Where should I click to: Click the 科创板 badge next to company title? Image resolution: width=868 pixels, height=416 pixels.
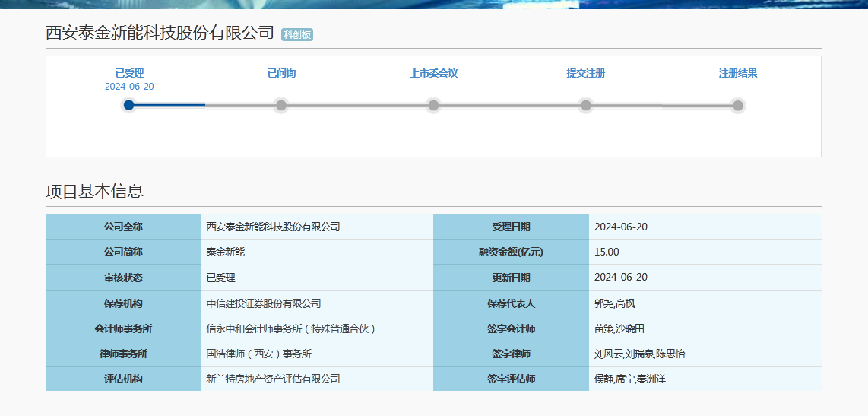click(x=297, y=34)
